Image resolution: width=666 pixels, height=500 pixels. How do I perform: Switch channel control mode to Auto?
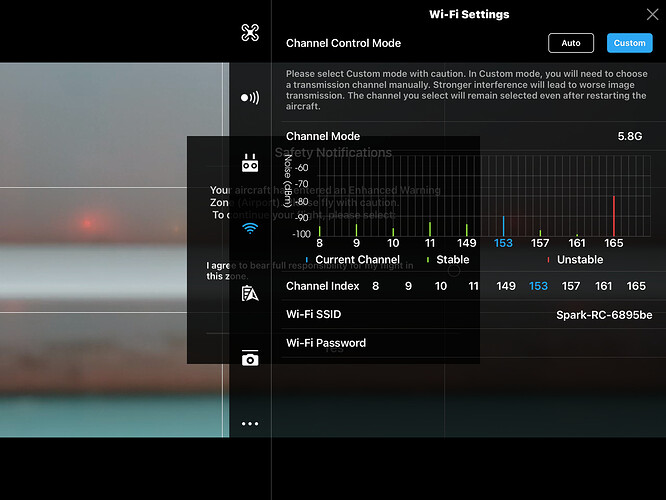coord(571,43)
